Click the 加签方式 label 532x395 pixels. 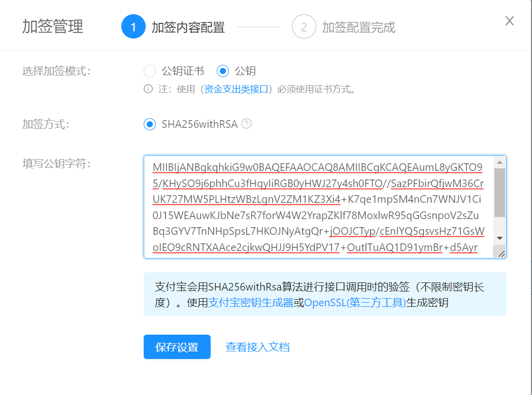pos(46,124)
